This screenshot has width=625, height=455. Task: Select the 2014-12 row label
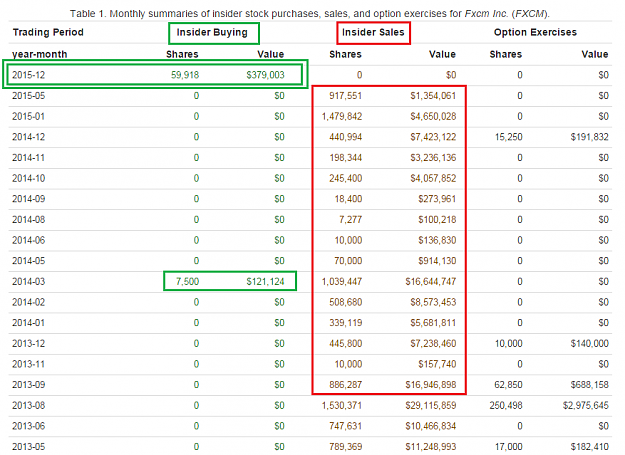click(28, 137)
